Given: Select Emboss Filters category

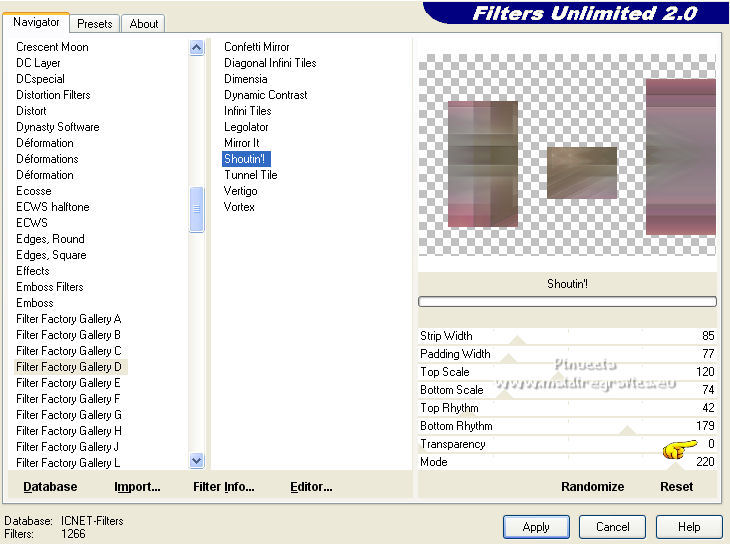Looking at the screenshot, I should 49,287.
